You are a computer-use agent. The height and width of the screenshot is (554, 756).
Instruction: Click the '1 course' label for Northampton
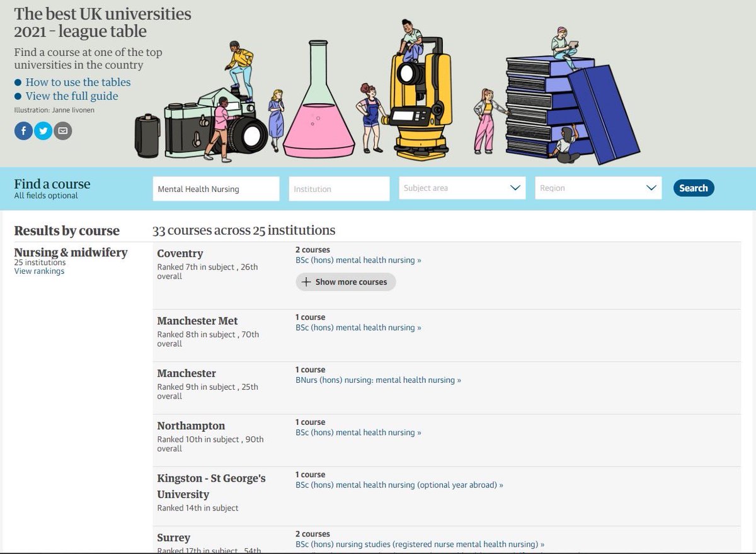pos(311,422)
